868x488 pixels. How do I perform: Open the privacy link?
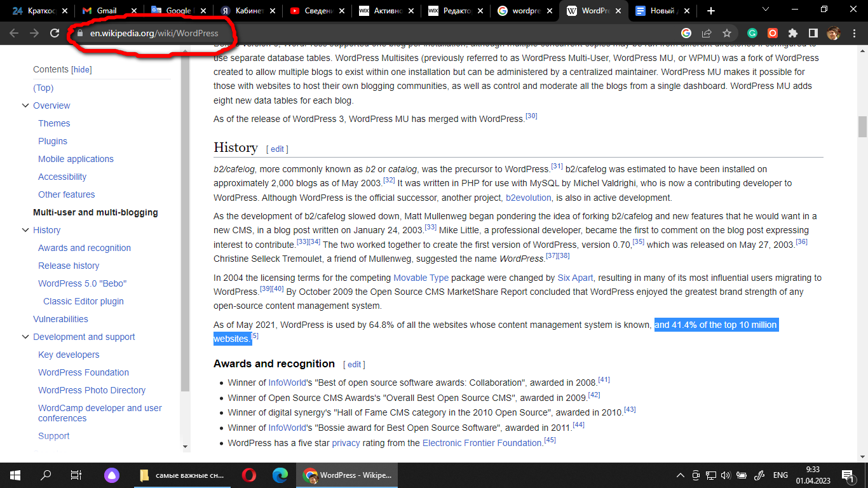tap(346, 443)
